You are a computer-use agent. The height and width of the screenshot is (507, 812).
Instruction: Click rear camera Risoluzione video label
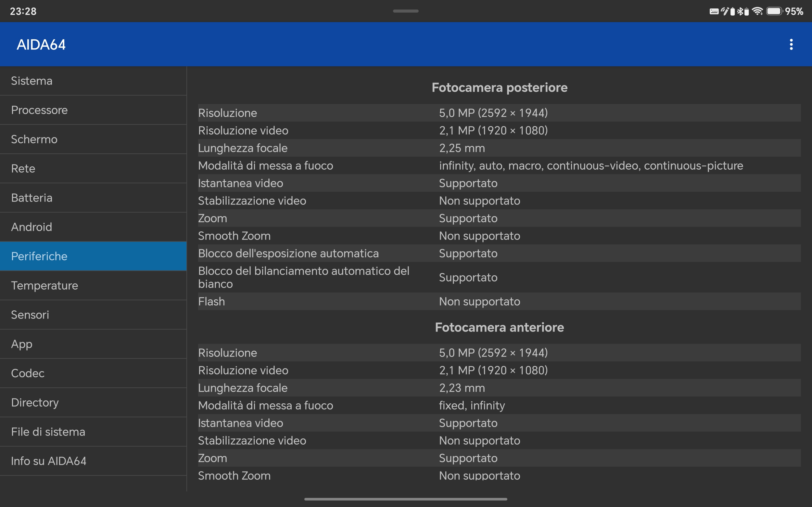click(243, 130)
